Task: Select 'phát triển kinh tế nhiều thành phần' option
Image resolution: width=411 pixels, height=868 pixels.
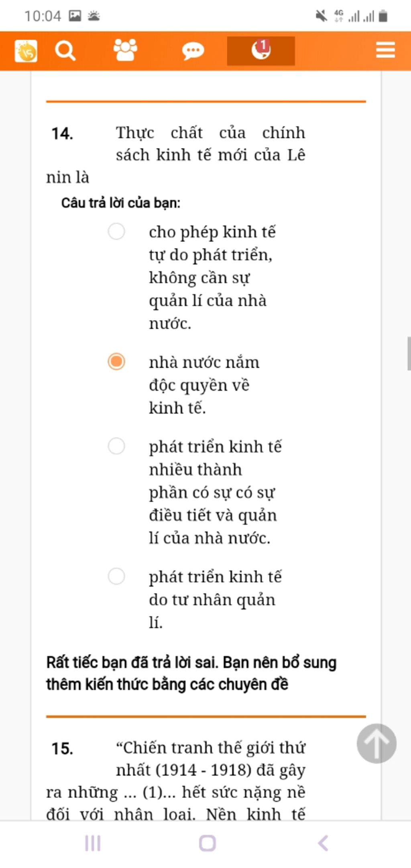Action: click(116, 446)
